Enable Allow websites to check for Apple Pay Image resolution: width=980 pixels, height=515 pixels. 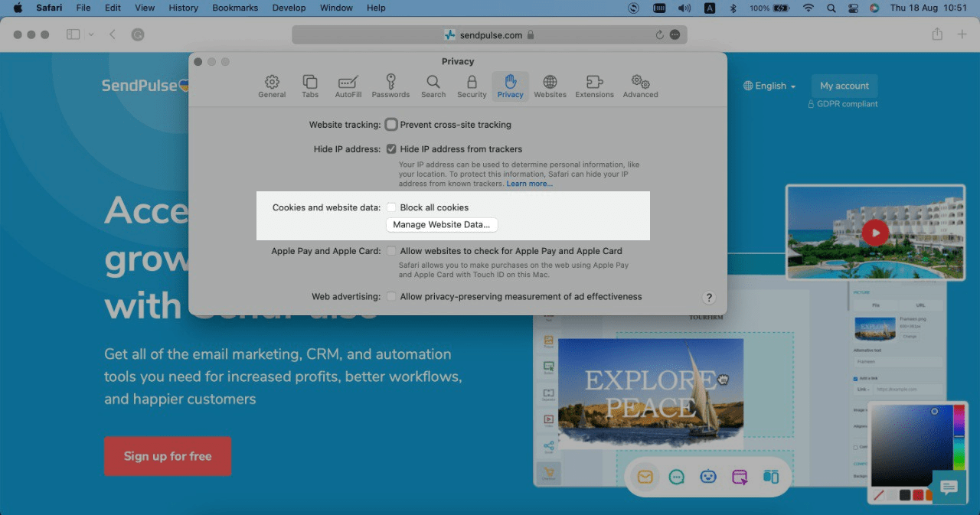391,251
